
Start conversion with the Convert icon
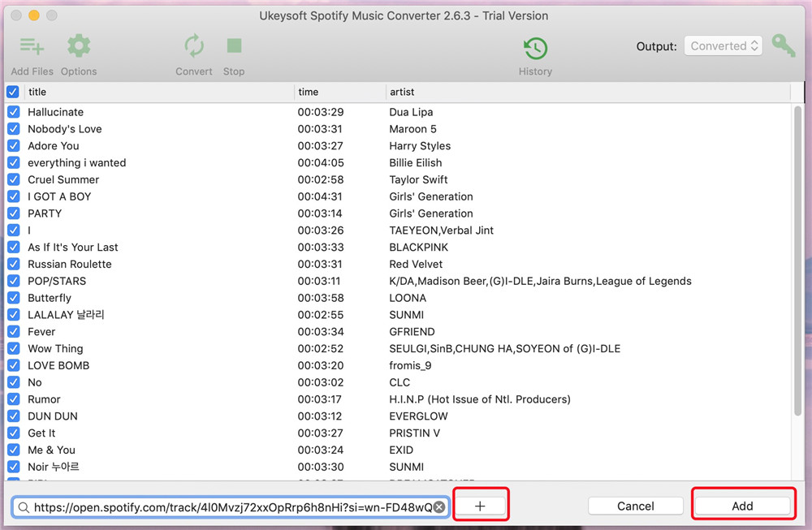[x=194, y=46]
